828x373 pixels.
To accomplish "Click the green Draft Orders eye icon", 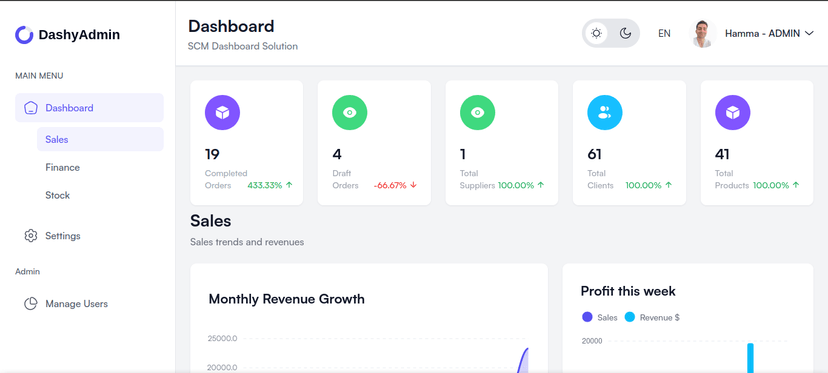I will tap(350, 113).
